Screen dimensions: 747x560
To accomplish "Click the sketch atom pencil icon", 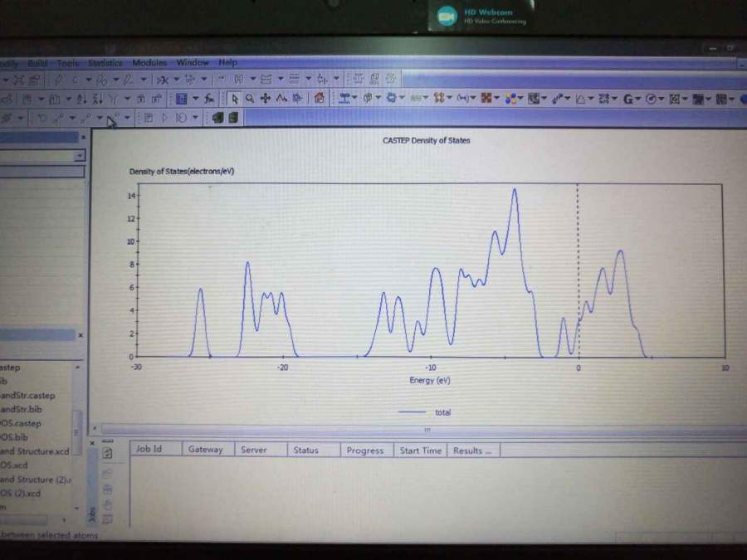I will click(59, 80).
